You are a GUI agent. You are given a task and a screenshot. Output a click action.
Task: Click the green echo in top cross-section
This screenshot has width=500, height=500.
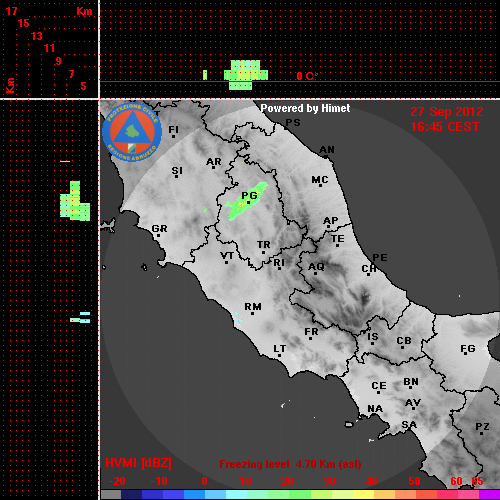click(x=246, y=75)
